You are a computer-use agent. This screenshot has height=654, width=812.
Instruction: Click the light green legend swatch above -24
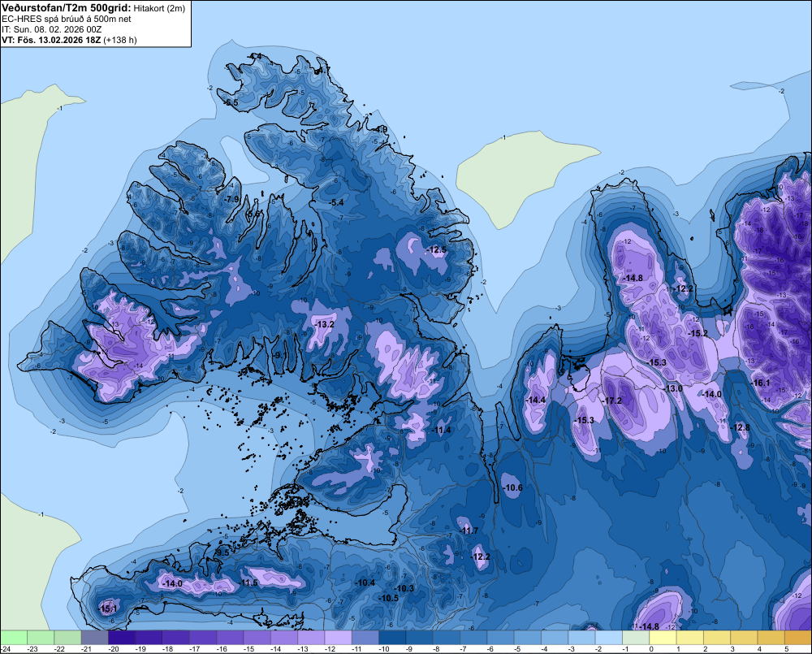(x=14, y=638)
